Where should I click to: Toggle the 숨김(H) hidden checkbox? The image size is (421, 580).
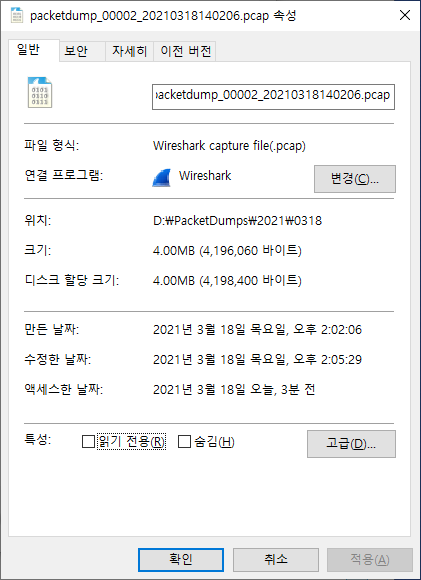(x=184, y=441)
